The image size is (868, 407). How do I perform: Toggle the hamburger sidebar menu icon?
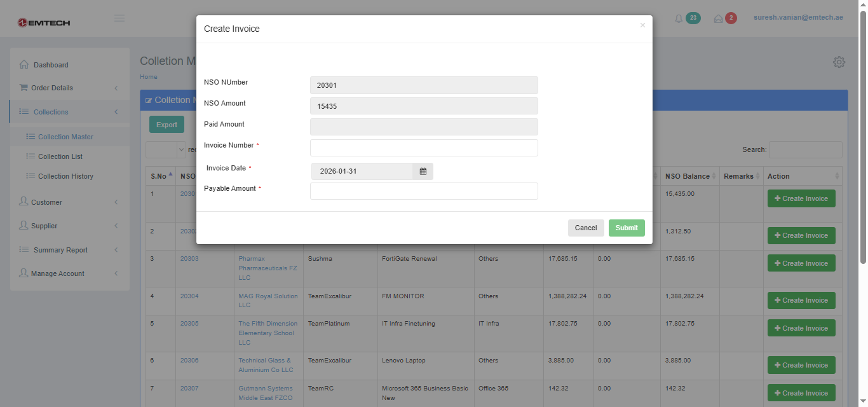click(x=119, y=18)
